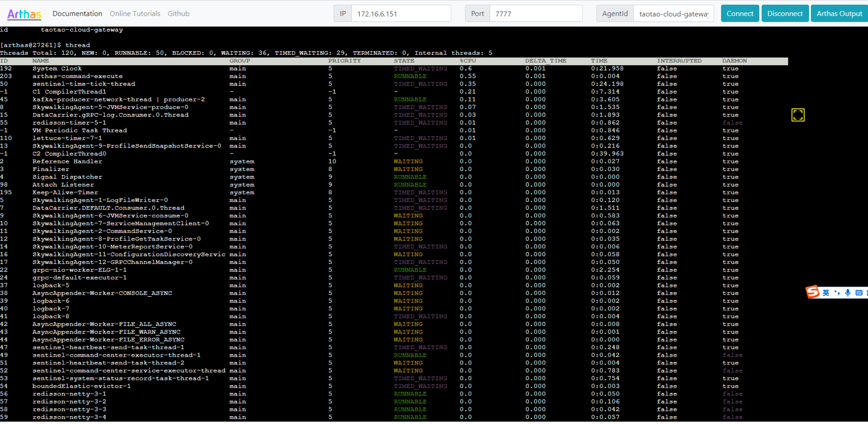
Task: Select the 'redisson-timer-5-1' thread name
Action: tap(69, 123)
